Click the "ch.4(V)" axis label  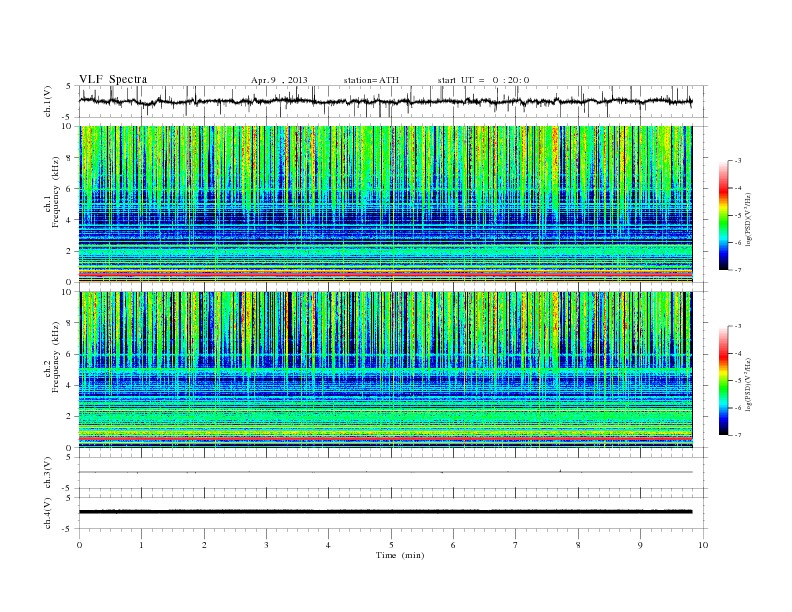(48, 513)
